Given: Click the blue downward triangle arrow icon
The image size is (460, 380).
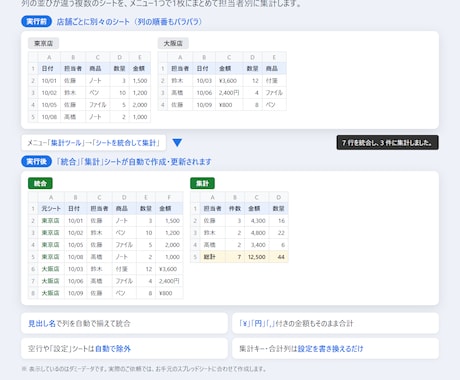Looking at the screenshot, I should [x=177, y=143].
